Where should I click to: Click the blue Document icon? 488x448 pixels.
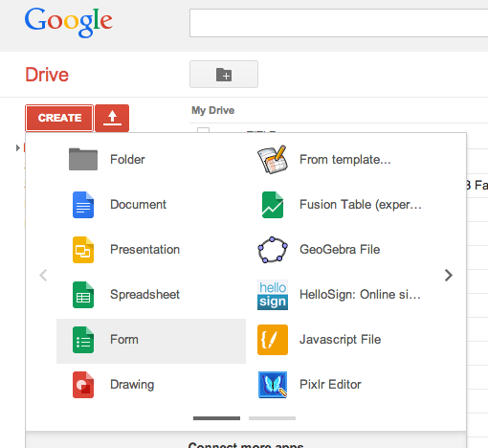tap(83, 205)
